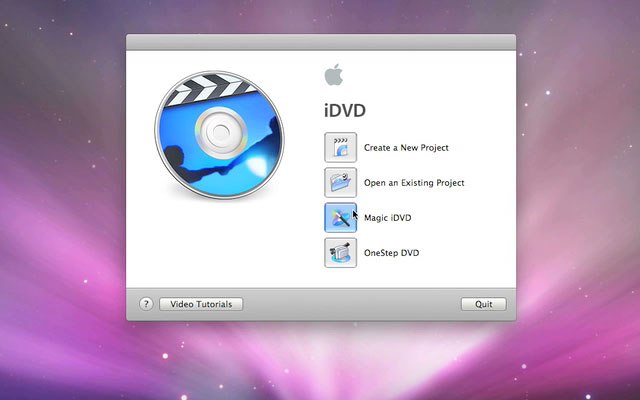
Task: Click the iDVD window title bar
Action: click(x=320, y=41)
